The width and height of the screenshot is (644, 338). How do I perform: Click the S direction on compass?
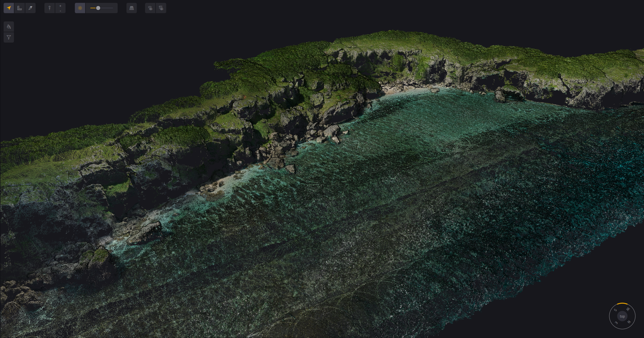point(615,310)
